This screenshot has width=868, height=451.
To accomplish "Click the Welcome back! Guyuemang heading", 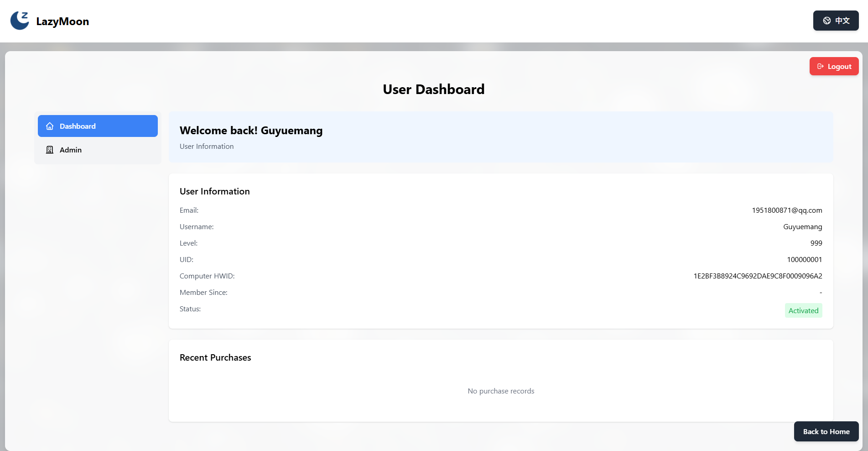I will click(251, 131).
